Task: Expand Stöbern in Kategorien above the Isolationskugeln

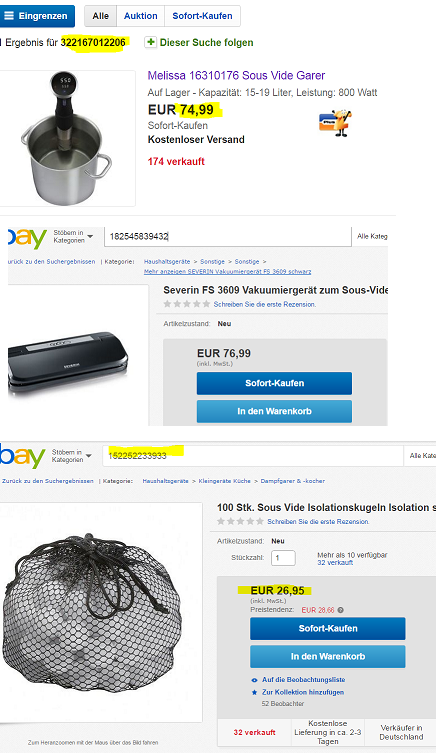Action: pos(72,456)
